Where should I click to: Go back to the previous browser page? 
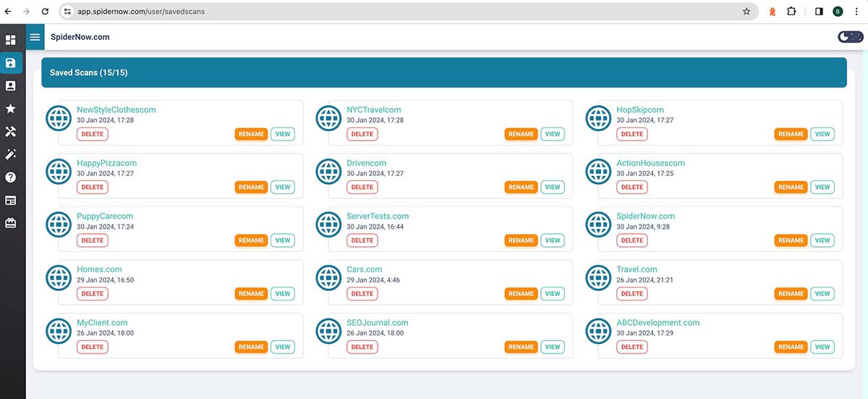[8, 12]
